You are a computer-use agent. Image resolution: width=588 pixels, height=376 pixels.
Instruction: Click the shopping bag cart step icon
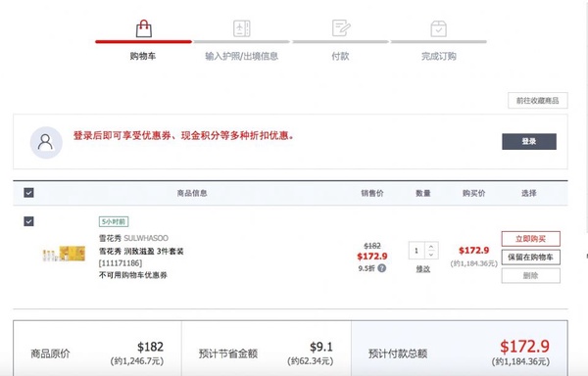pyautogui.click(x=144, y=28)
